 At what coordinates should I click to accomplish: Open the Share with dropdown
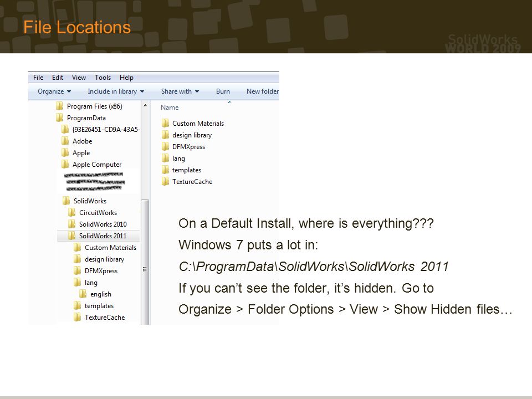point(180,91)
